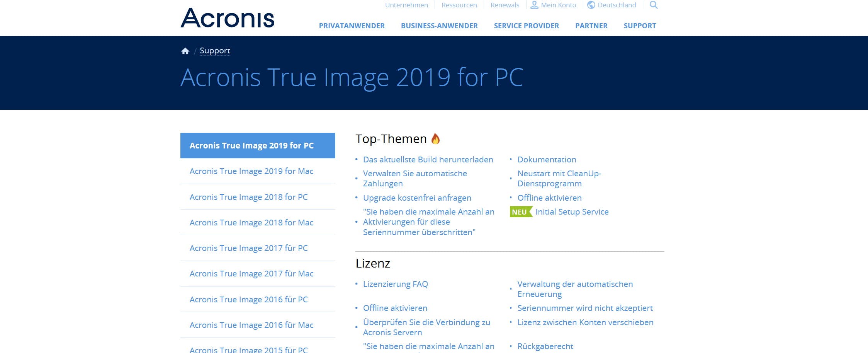Open the Top-Themen maximale Anzahl an Aktivierungen link

[429, 222]
